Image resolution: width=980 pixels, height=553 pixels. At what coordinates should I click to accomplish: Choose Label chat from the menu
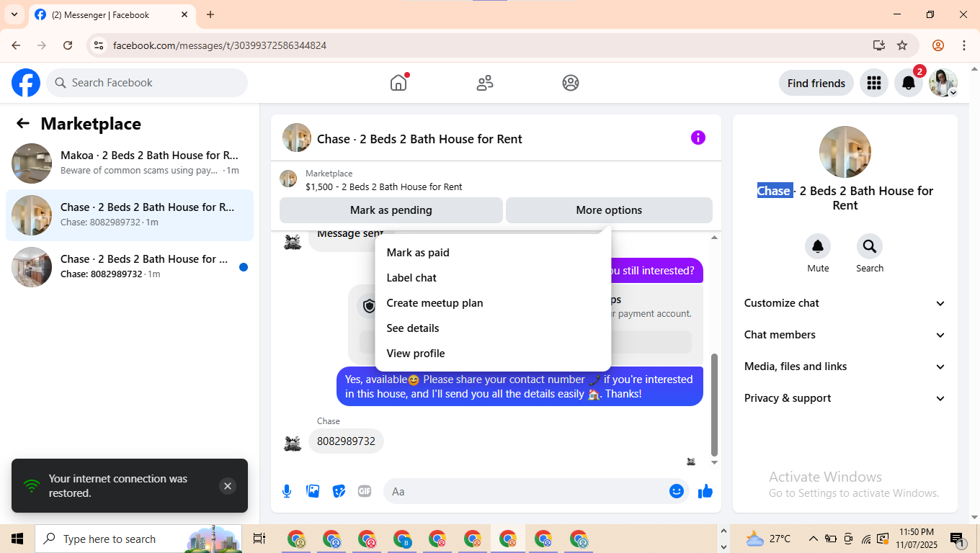click(x=493, y=278)
